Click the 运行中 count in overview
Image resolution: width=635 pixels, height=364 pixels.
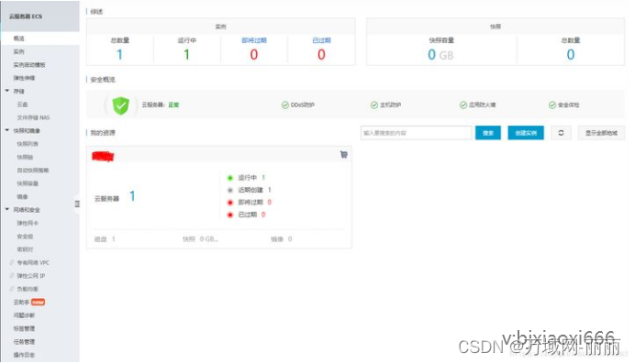click(186, 55)
